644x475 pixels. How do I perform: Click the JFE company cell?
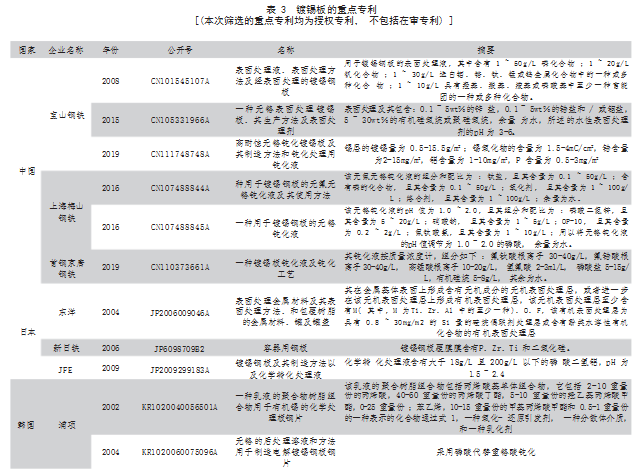(66, 368)
